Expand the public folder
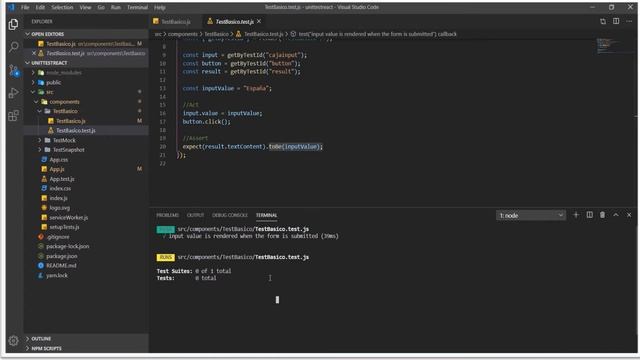The height and width of the screenshot is (360, 640). 86,82
